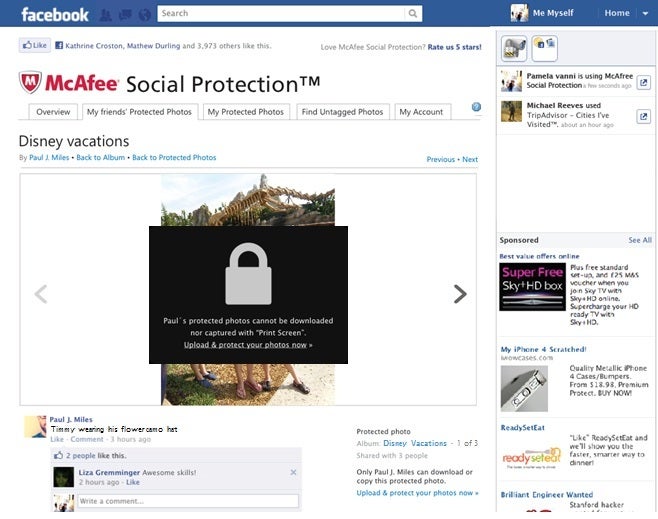Open Pamela vanni ticker story external icon
The image size is (658, 519).
point(643,82)
